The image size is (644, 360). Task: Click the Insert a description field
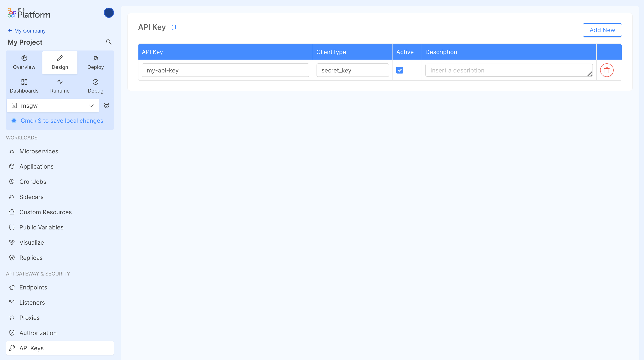coord(509,70)
